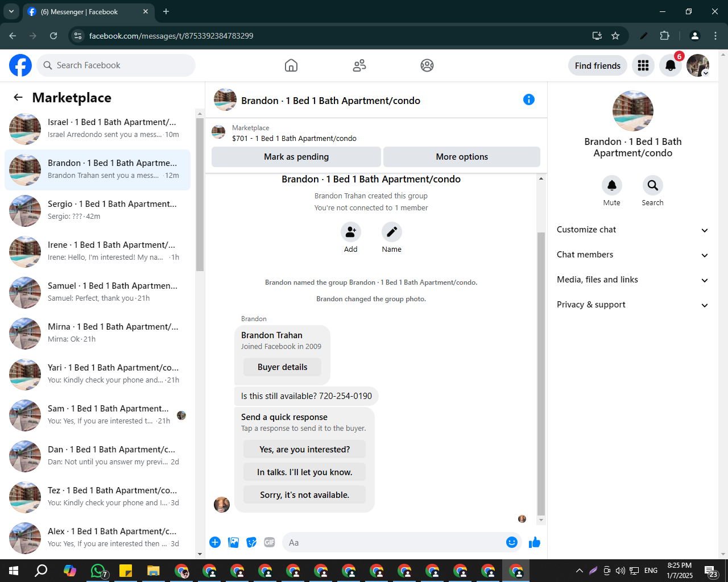Expand Media, files and links section
Viewport: 728px width, 582px height.
point(633,280)
